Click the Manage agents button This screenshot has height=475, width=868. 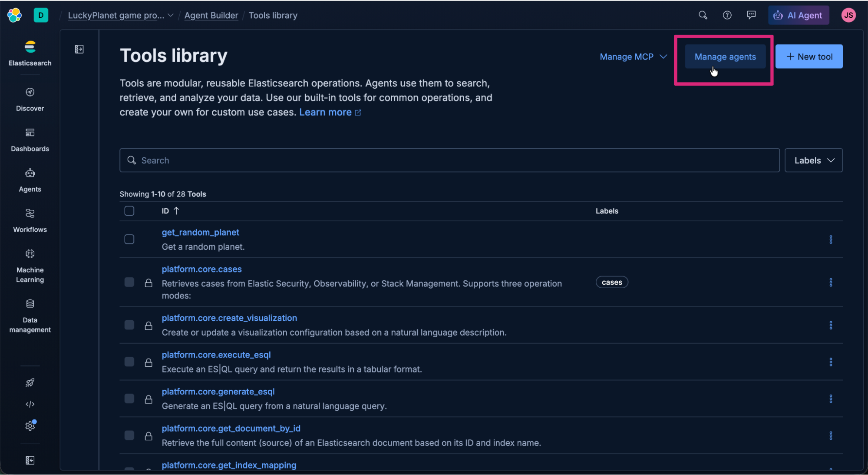(725, 57)
